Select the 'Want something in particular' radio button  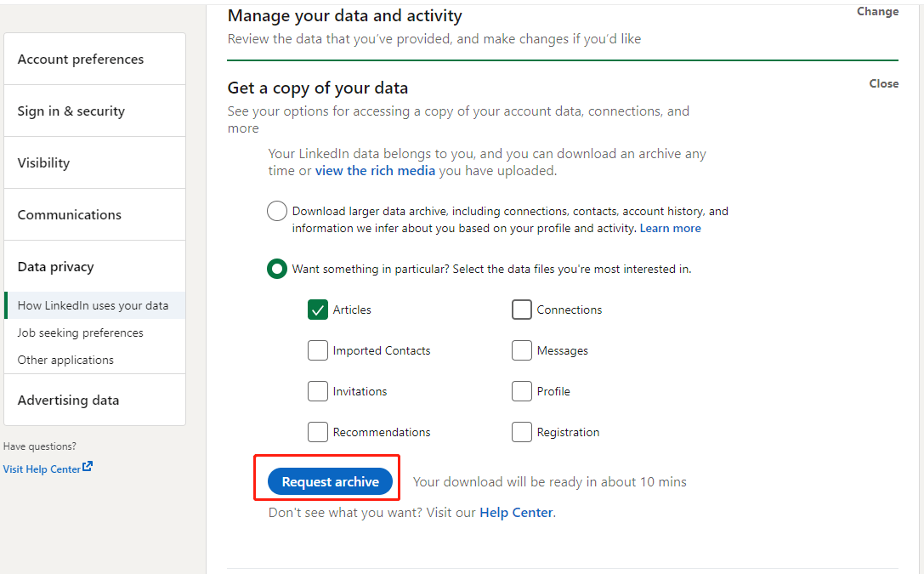[x=276, y=268]
